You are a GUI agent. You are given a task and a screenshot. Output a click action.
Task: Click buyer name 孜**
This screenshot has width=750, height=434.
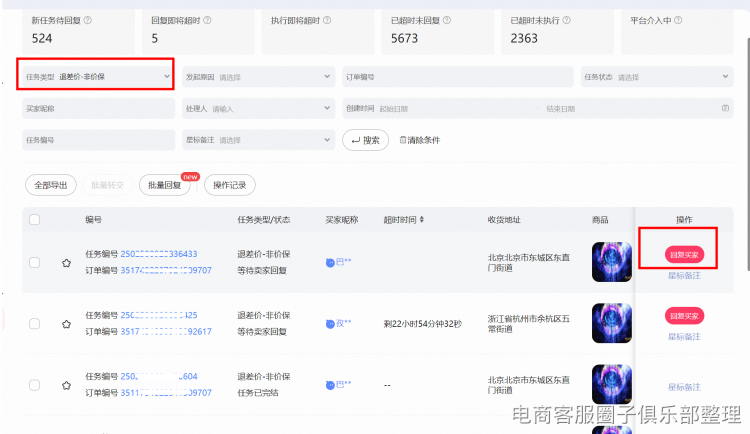(x=343, y=323)
